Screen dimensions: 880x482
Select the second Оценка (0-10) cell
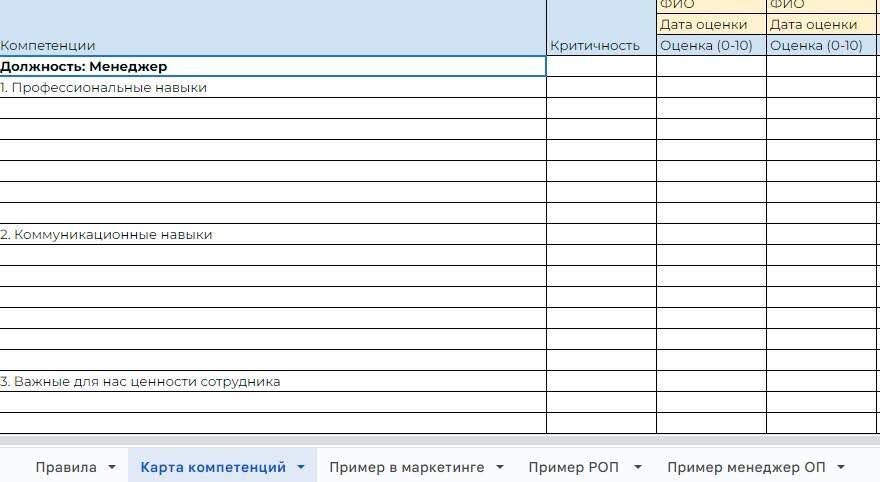pyautogui.click(x=821, y=45)
